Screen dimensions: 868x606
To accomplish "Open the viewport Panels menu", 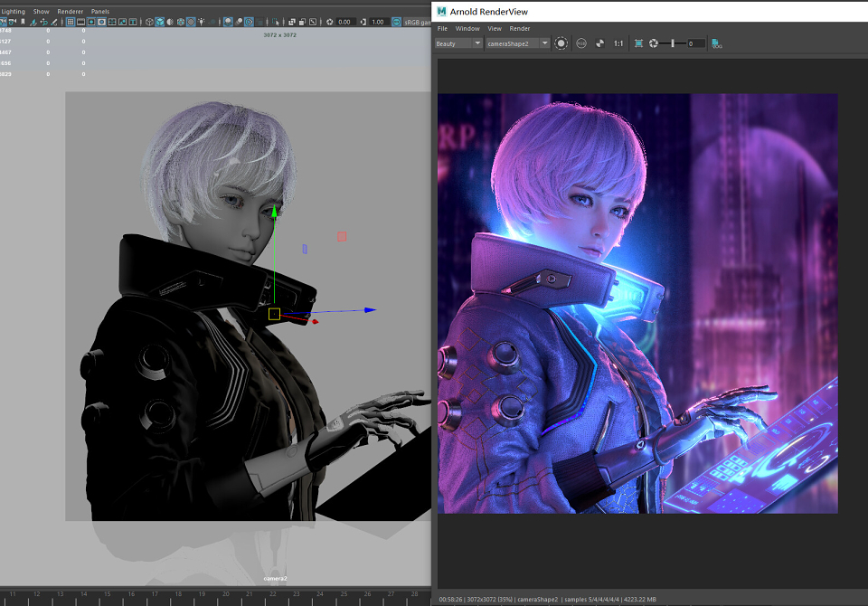I will point(100,11).
